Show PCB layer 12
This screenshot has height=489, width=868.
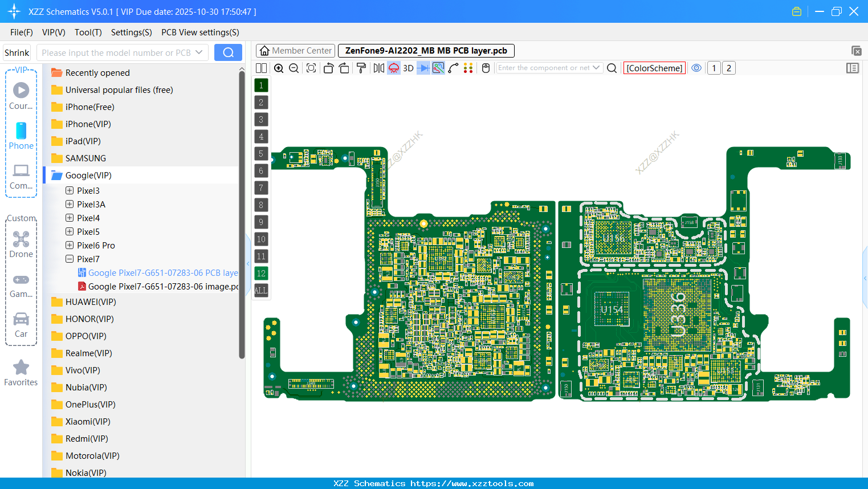(261, 273)
